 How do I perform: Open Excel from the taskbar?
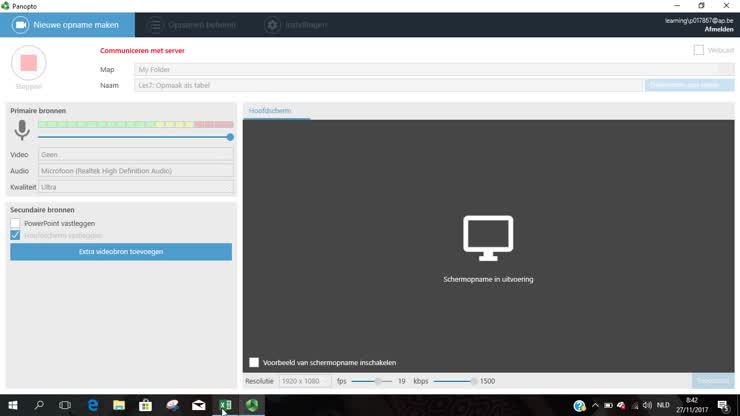click(225, 405)
